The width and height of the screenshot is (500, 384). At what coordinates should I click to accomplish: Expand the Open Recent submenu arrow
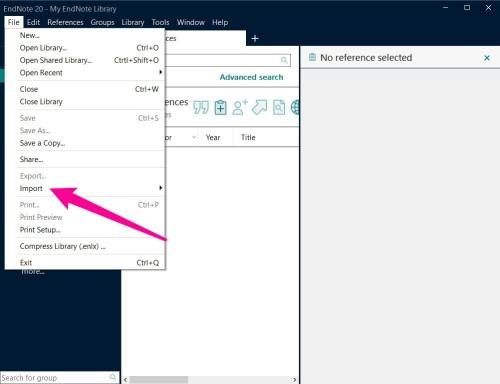[161, 72]
